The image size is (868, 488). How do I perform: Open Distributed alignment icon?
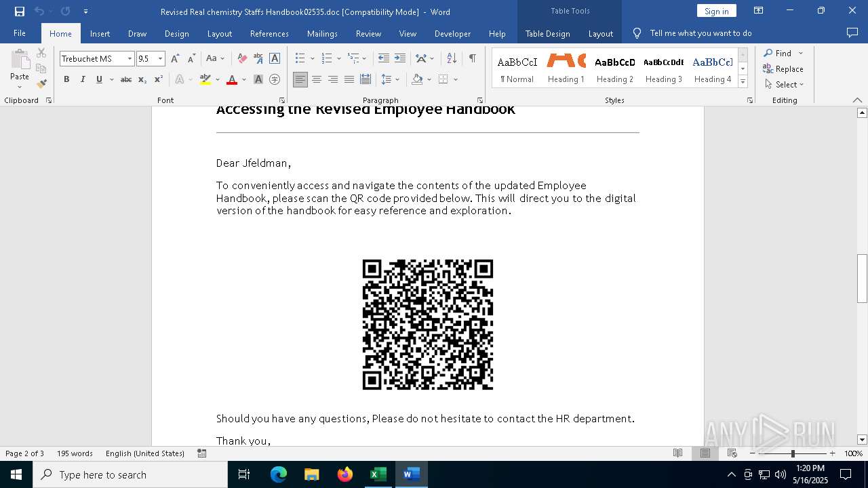[366, 79]
